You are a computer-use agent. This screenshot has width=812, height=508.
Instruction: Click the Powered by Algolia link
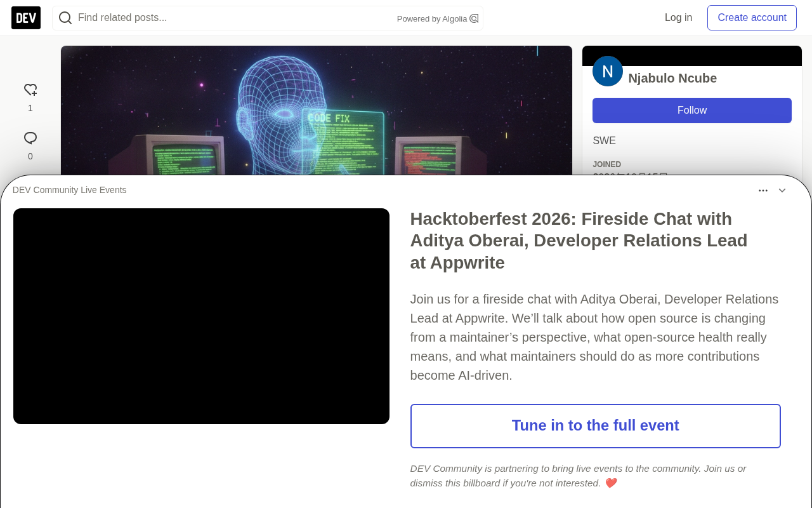pos(438,18)
